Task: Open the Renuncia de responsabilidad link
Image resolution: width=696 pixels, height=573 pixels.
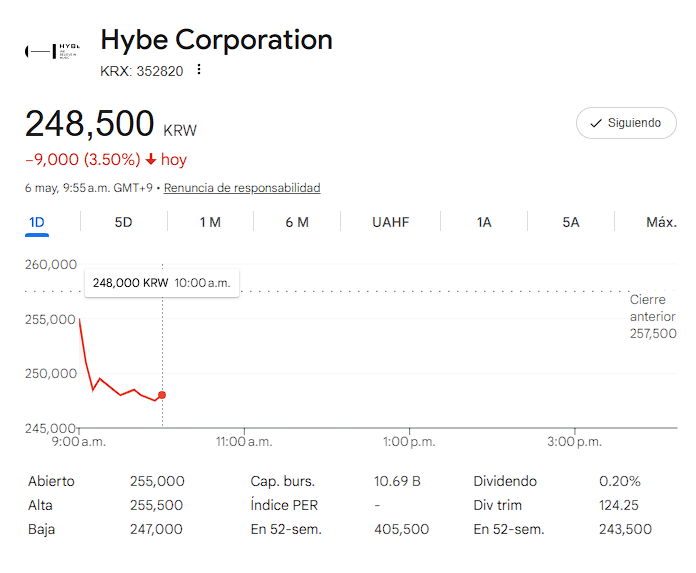Action: coord(242,188)
